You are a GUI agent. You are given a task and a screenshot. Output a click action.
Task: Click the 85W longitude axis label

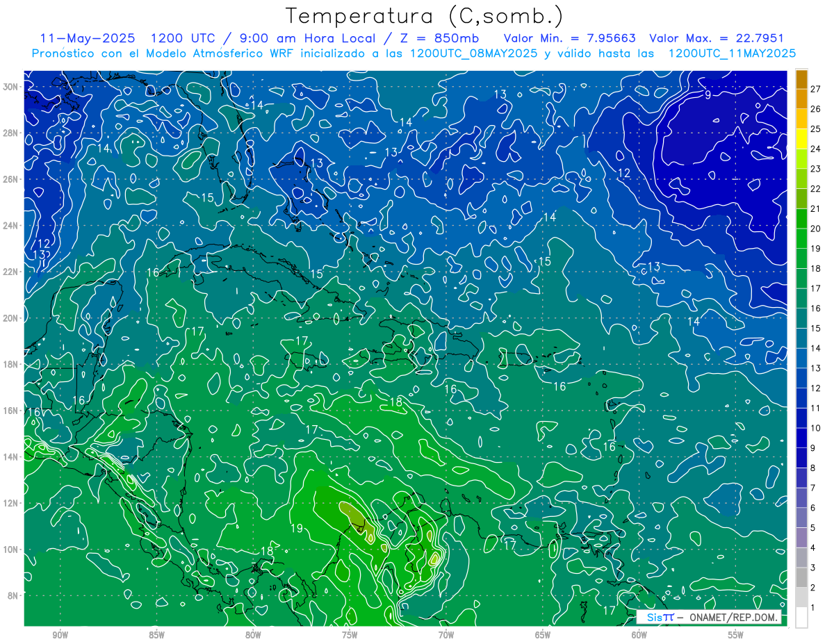coord(156,635)
